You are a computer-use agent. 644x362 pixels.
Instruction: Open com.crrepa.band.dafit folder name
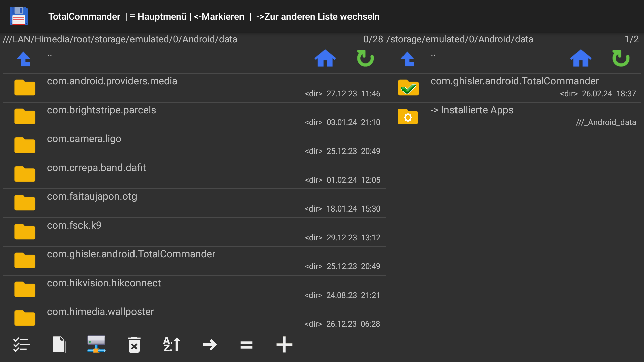tap(96, 168)
